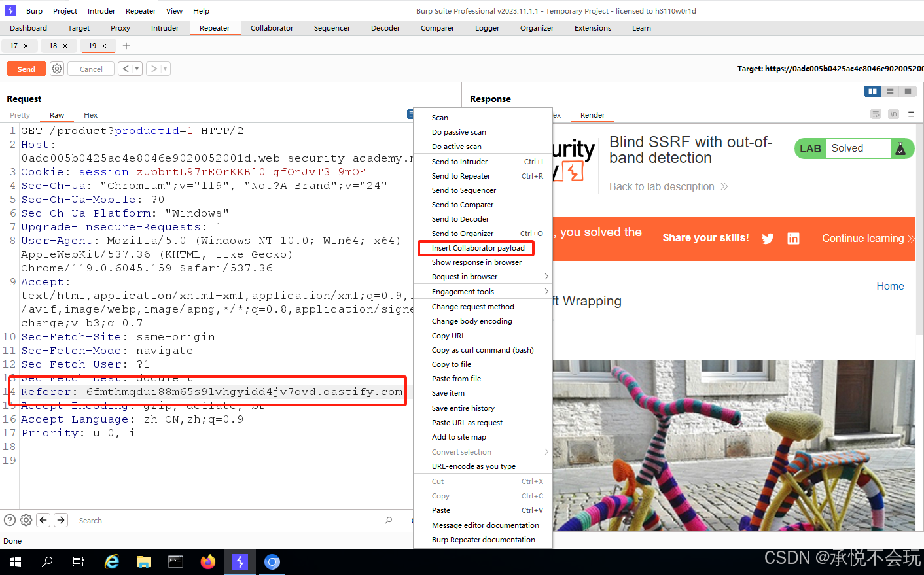Select Insert Collaborator payload from context menu
Viewport: 924px width, 575px height.
pos(478,248)
